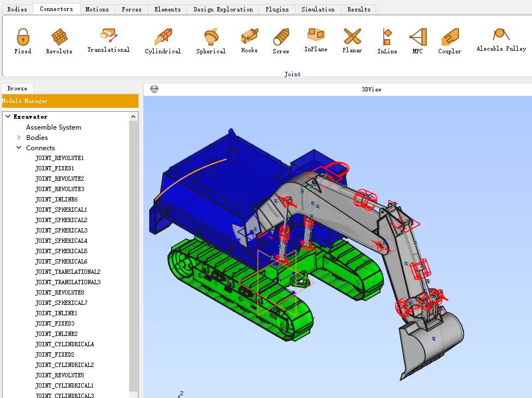Switch to the Forces tab
Screen dimensions: 532x398
coord(132,9)
